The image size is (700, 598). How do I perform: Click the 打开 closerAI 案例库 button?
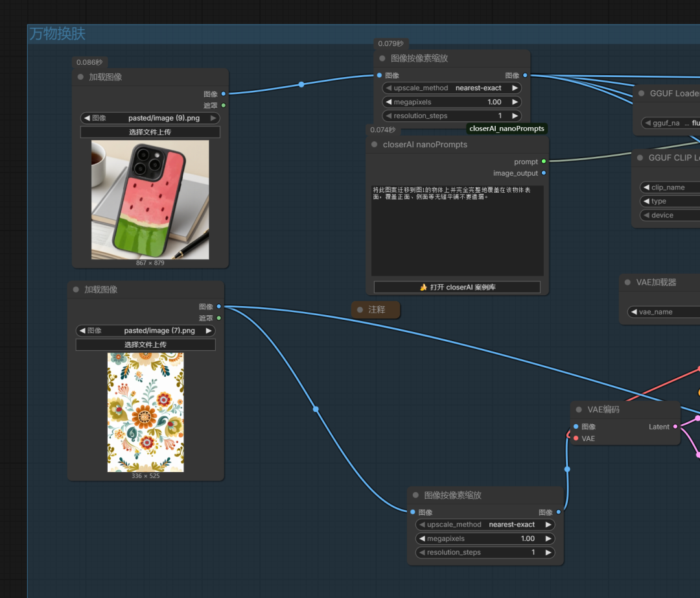point(457,287)
